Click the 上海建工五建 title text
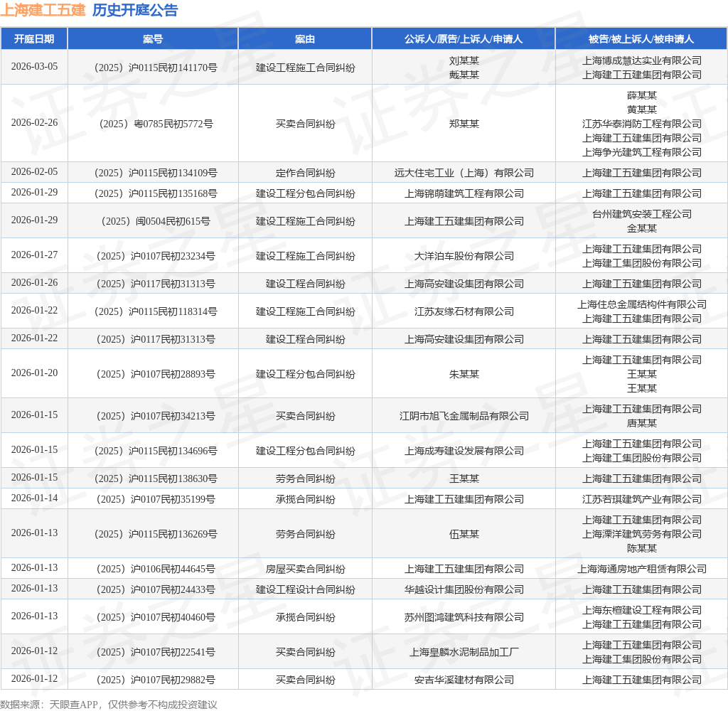 (x=43, y=10)
